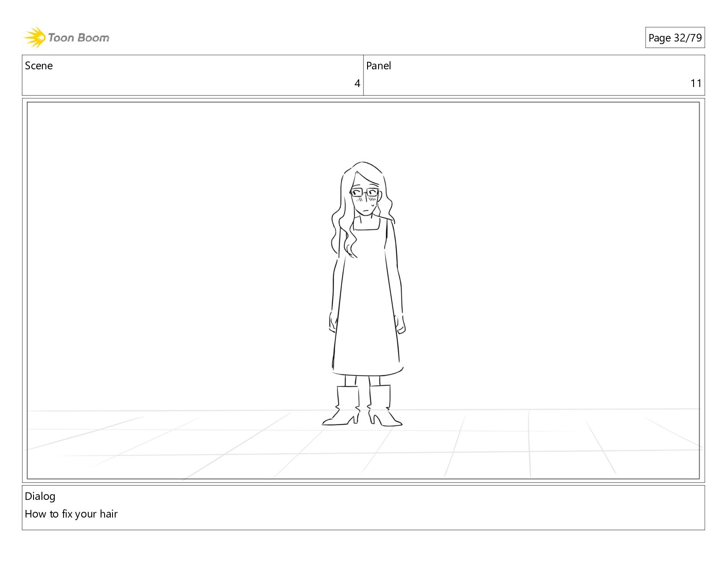
Task: Click panel number '11'
Action: point(696,83)
